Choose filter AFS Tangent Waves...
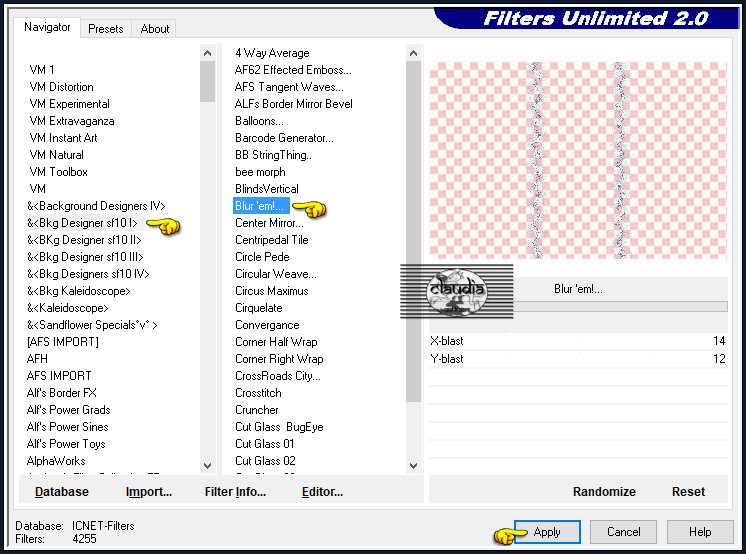This screenshot has height=554, width=746. (289, 87)
